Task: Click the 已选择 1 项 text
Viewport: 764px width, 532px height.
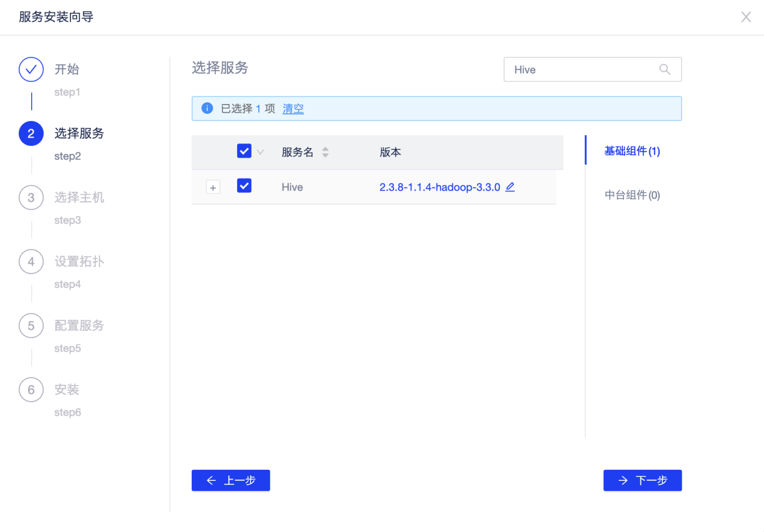Action: (x=248, y=109)
